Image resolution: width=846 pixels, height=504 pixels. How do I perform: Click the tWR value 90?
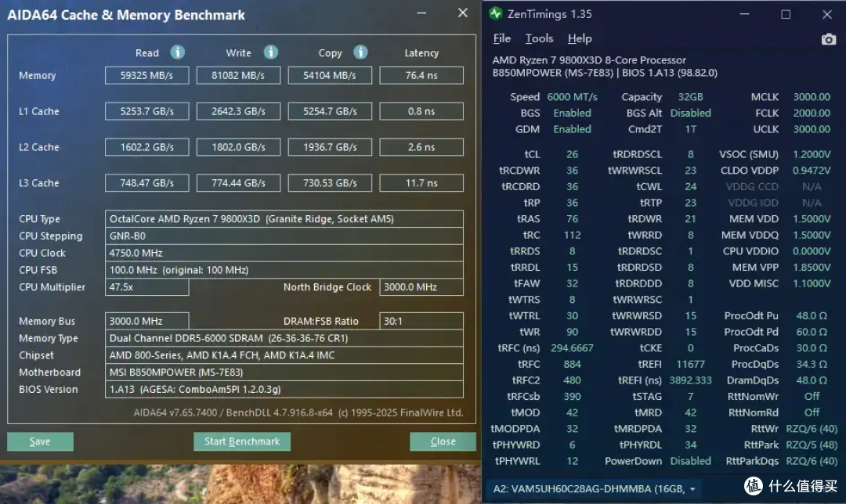click(x=572, y=332)
